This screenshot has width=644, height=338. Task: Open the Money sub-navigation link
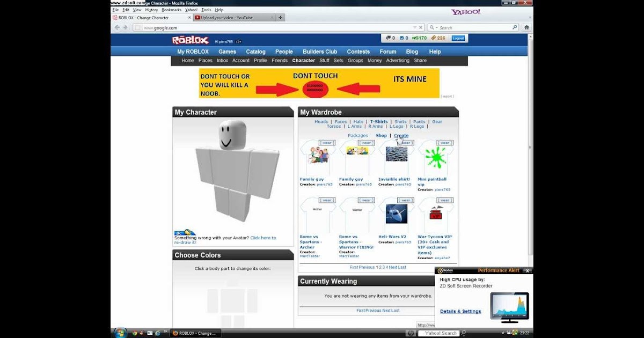coord(375,61)
